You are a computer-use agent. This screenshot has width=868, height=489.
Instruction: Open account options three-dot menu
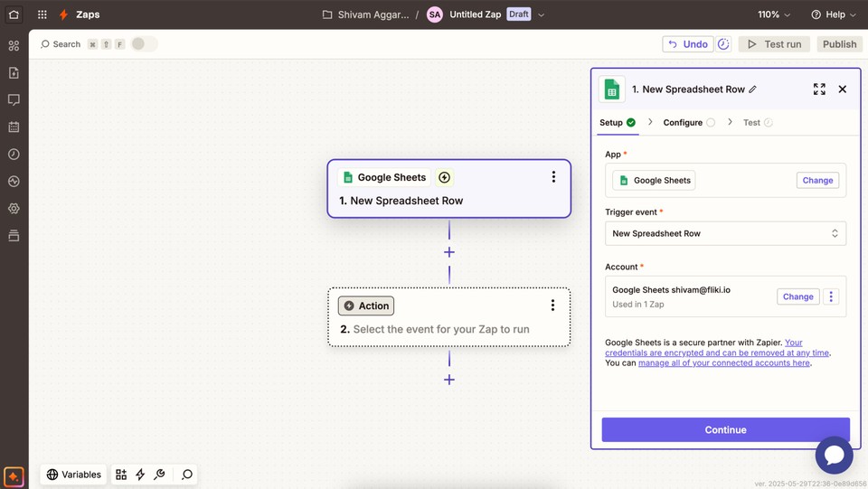pyautogui.click(x=831, y=296)
